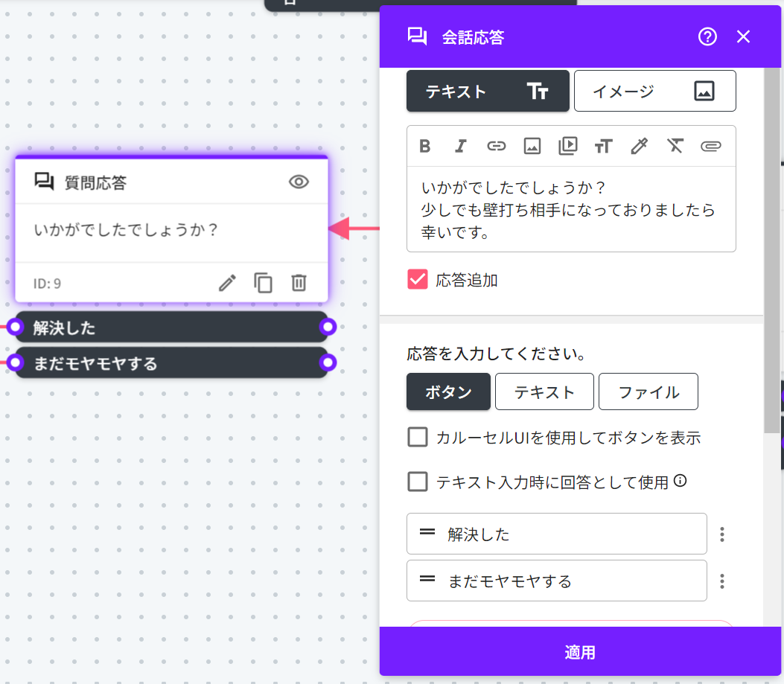Enable カルーセルUIを使用してボタンを表示 checkbox
Screen dimensions: 784x684
[x=418, y=437]
